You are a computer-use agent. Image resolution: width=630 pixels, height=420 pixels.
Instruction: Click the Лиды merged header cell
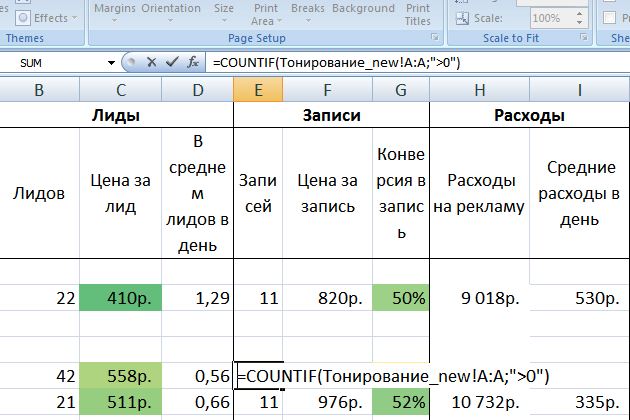pyautogui.click(x=116, y=115)
